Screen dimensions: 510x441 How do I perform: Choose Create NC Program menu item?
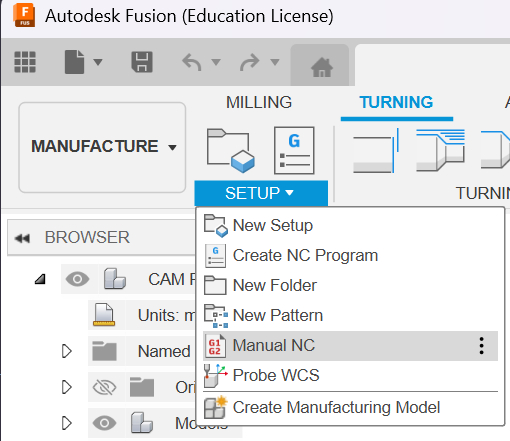click(350, 256)
